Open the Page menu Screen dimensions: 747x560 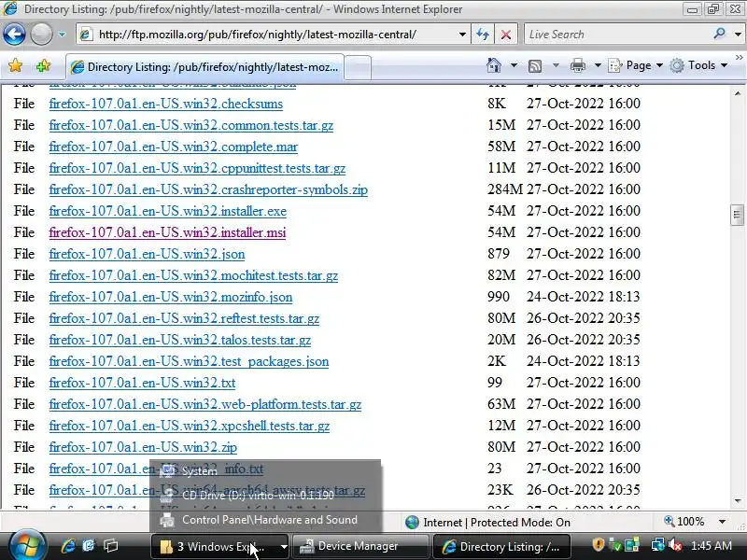tap(636, 65)
